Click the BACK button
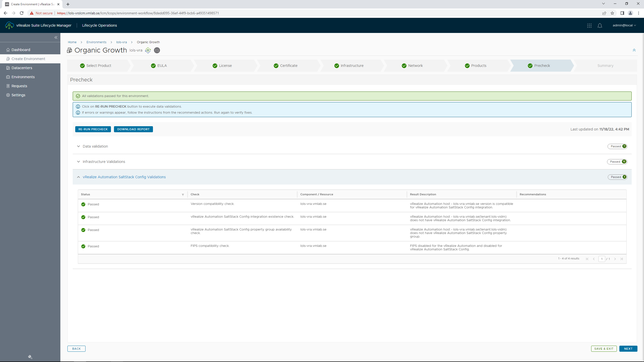Image resolution: width=644 pixels, height=362 pixels. pyautogui.click(x=76, y=349)
